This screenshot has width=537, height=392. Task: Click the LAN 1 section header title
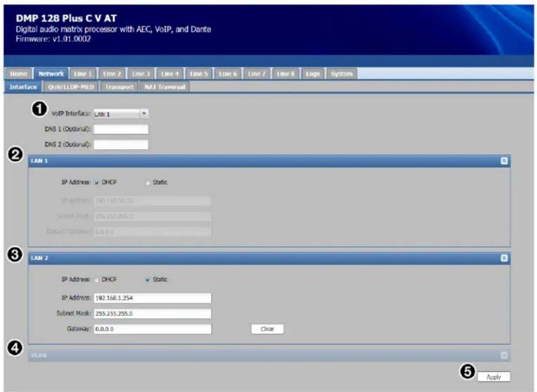pos(40,161)
